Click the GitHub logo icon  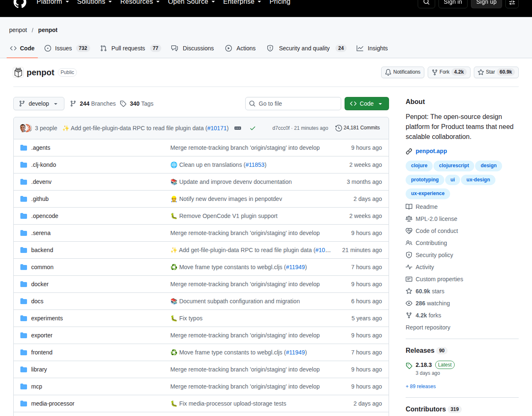[x=20, y=2]
